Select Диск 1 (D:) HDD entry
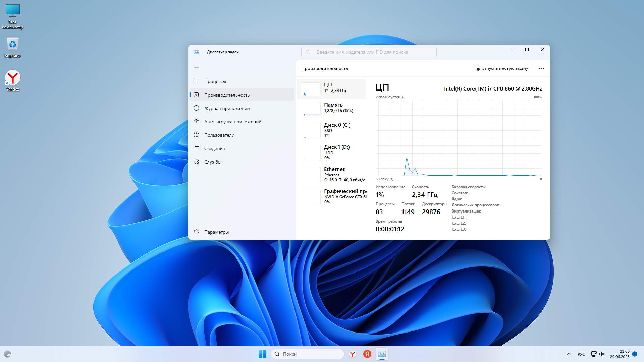This screenshot has width=644, height=362. (331, 152)
